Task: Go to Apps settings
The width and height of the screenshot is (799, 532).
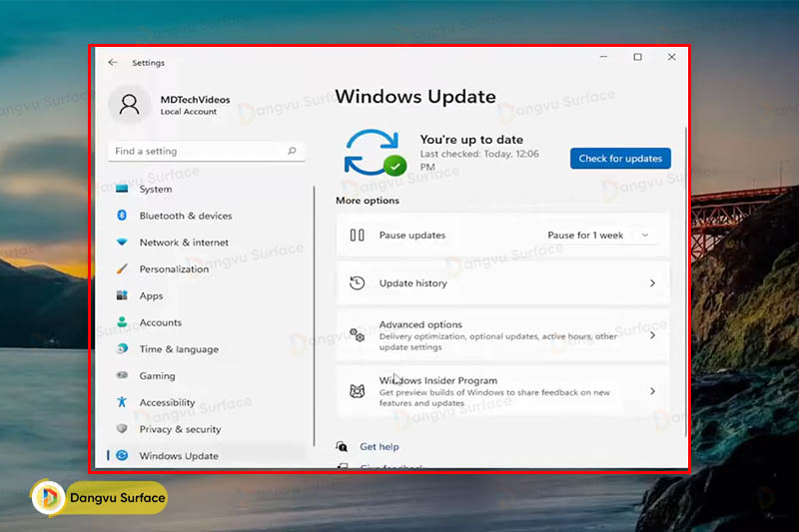Action: tap(207, 295)
